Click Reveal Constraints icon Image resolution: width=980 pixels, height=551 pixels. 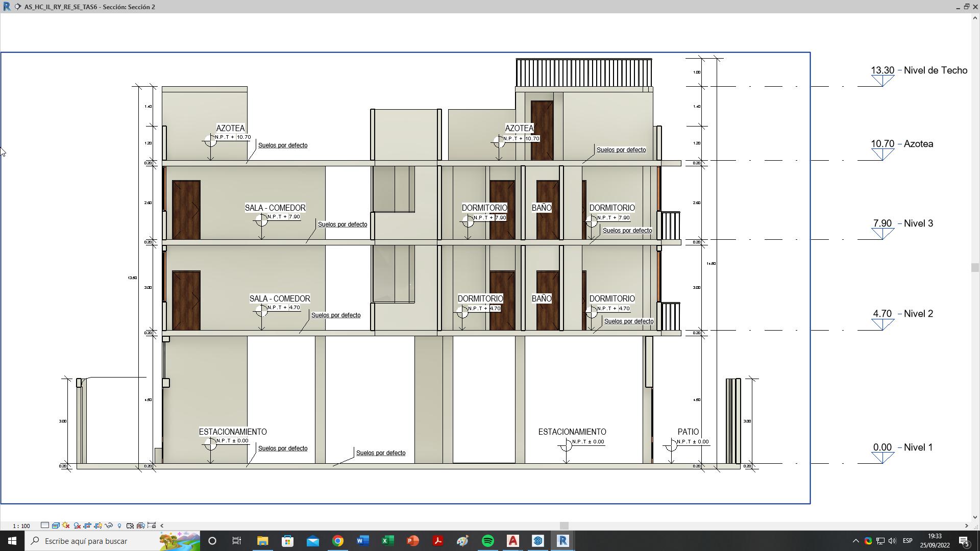coord(152,525)
